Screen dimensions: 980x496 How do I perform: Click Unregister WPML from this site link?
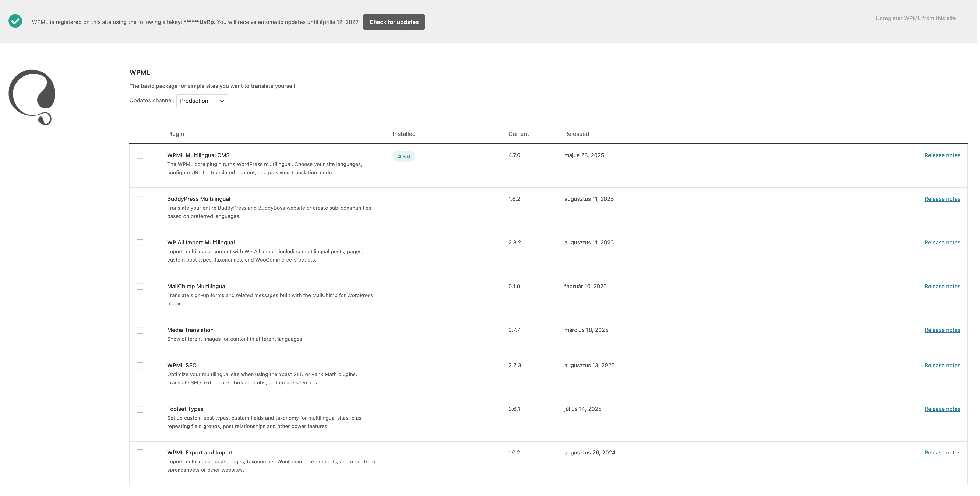tap(915, 18)
